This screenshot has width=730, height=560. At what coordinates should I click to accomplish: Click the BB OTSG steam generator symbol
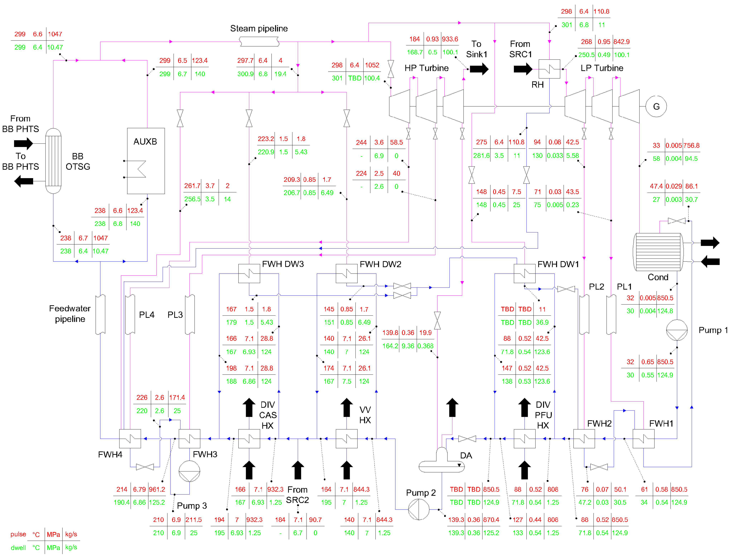coord(53,161)
